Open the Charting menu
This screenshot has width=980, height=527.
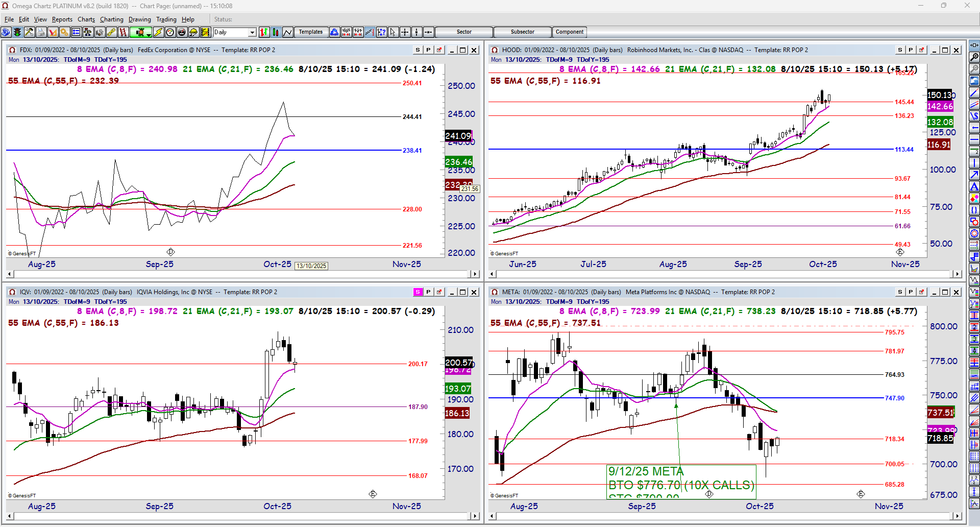[112, 19]
